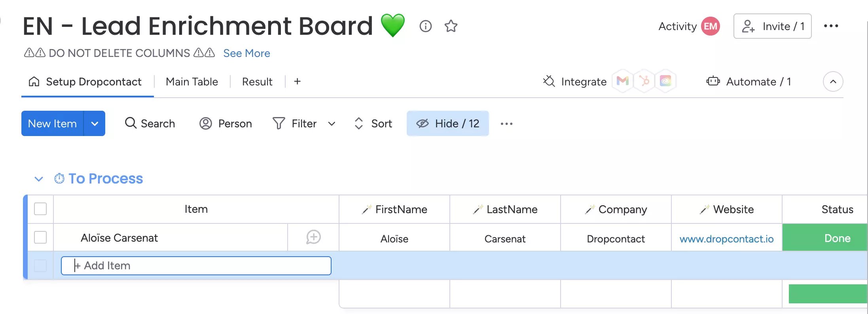Open New Item dropdown arrow
Image resolution: width=868 pixels, height=314 pixels.
[95, 123]
